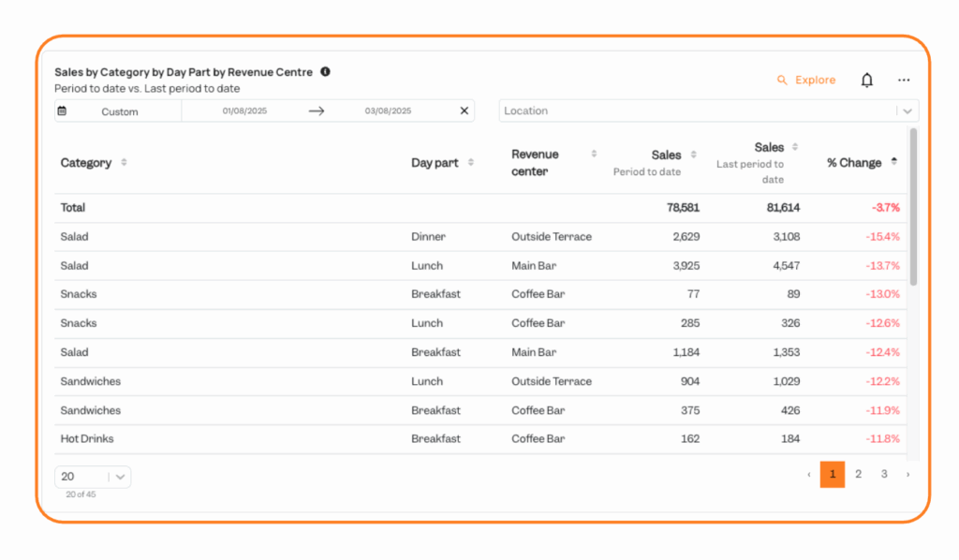Click the calendar icon beside Custom

tap(62, 111)
